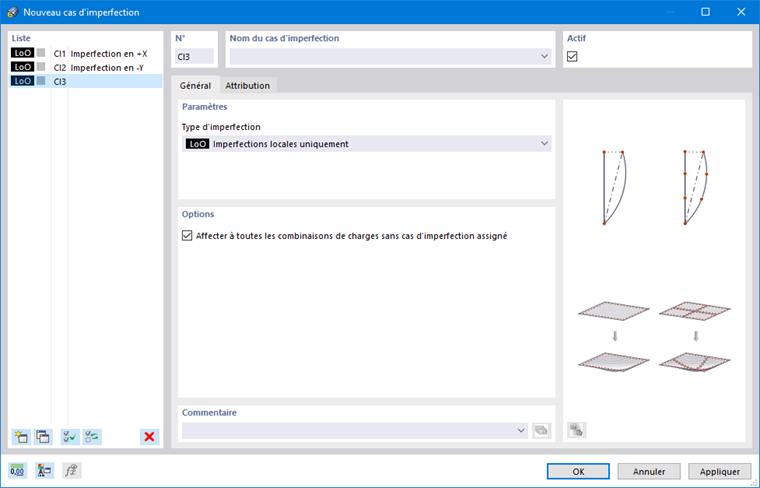This screenshot has width=760, height=488.
Task: Click the LoO badge for CI2
Action: click(22, 67)
